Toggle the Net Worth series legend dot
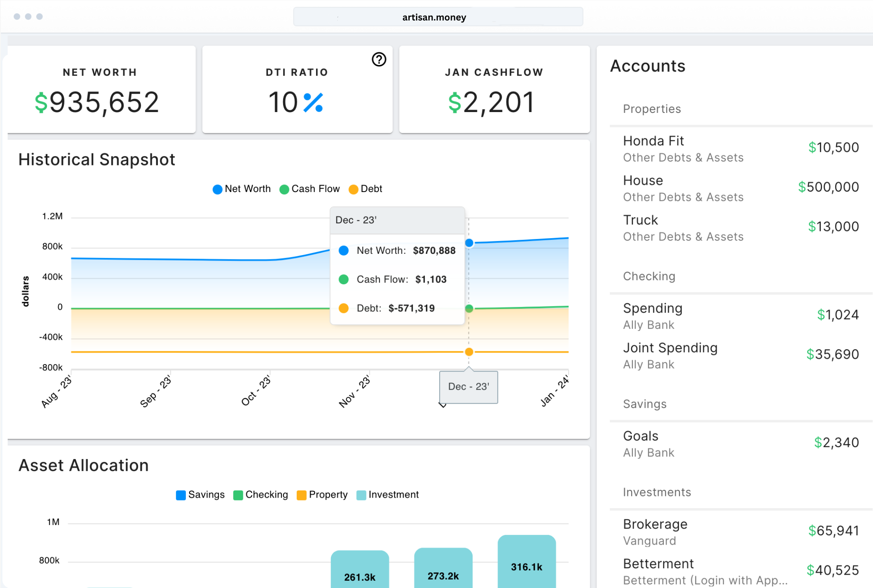Image resolution: width=873 pixels, height=588 pixels. [x=217, y=189]
